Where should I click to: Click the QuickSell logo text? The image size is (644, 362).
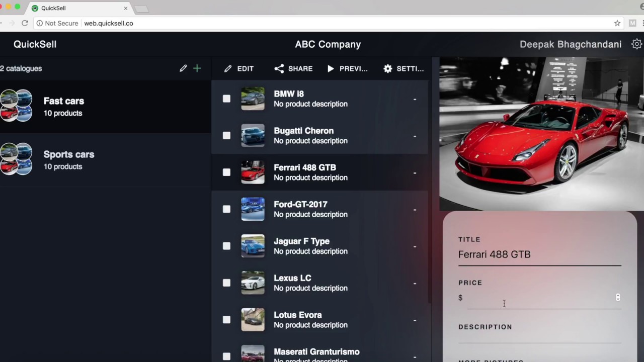click(x=35, y=44)
